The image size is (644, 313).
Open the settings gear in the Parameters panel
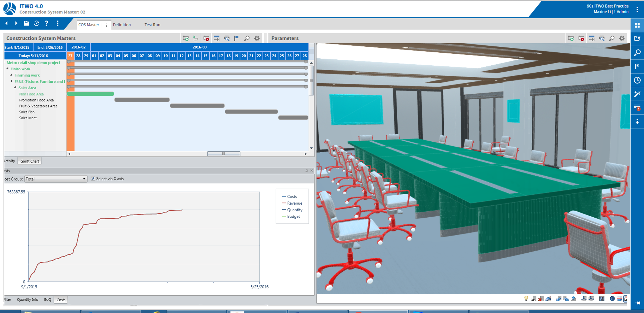pos(622,38)
